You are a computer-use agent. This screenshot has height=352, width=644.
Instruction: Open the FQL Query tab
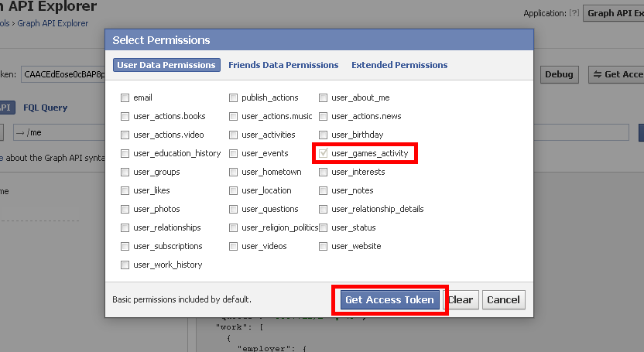tap(45, 108)
